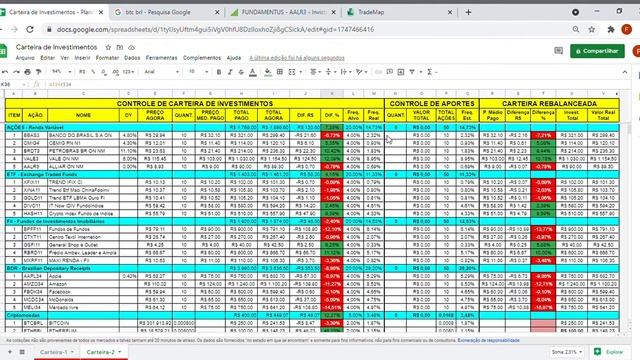
Task: Open the Inserir menu
Action: [82, 58]
